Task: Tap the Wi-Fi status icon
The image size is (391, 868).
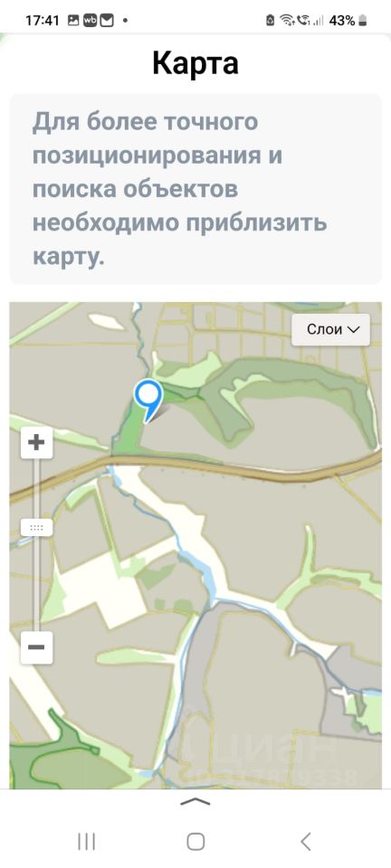Action: coord(287,21)
